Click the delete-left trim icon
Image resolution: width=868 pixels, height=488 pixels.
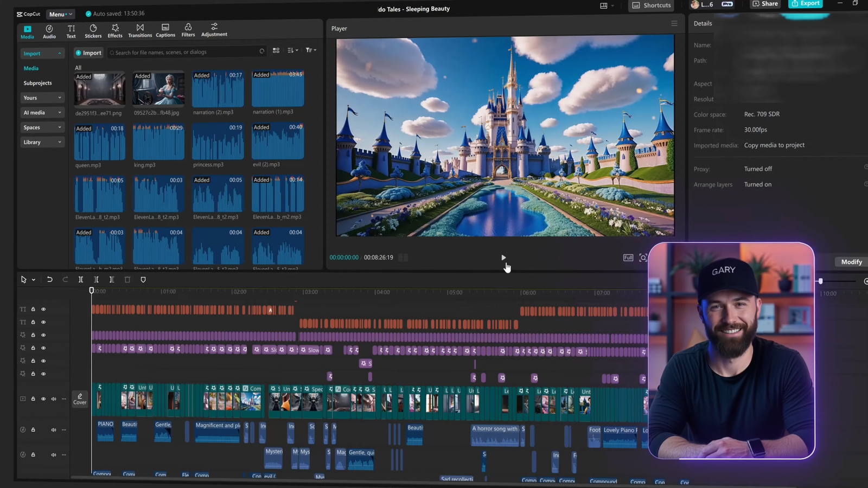click(96, 279)
